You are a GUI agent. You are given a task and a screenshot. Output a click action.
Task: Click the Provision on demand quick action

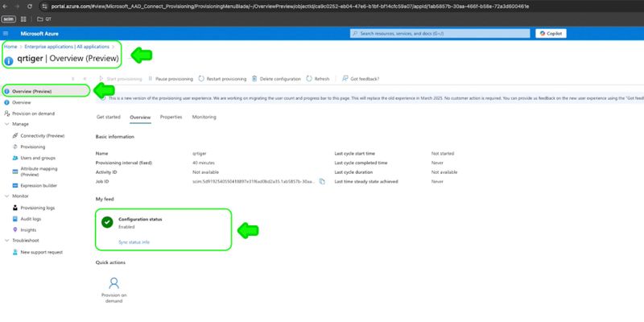(114, 291)
